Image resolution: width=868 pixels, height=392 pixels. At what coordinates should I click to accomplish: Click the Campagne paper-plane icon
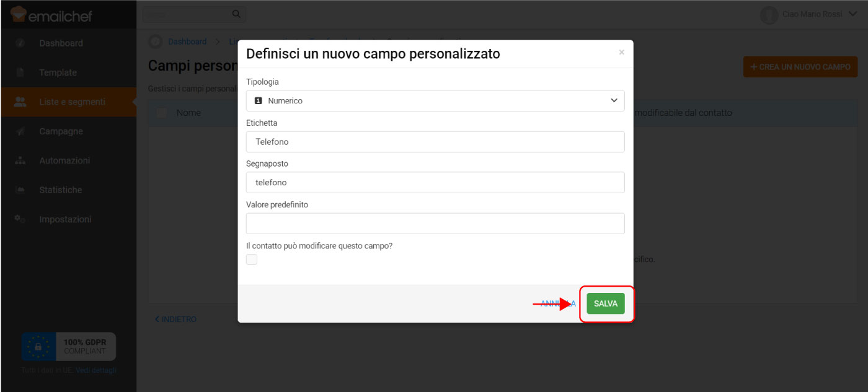click(20, 131)
